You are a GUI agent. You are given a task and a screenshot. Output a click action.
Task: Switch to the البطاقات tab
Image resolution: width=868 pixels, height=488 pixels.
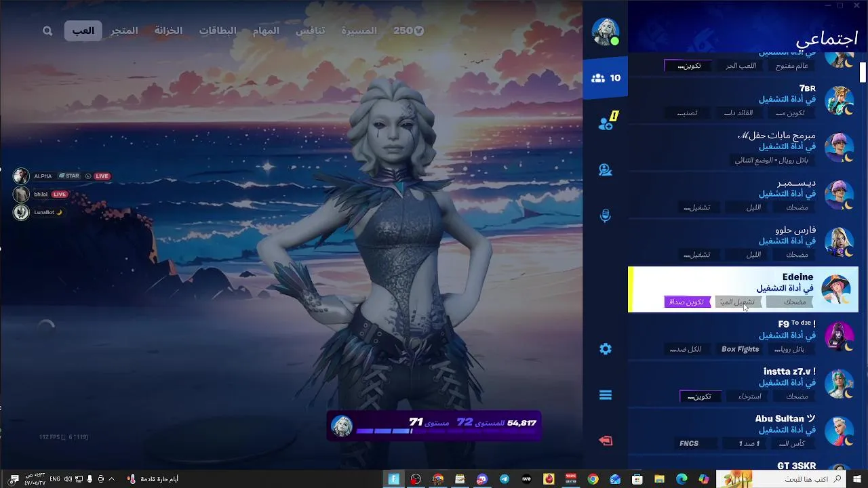(218, 30)
